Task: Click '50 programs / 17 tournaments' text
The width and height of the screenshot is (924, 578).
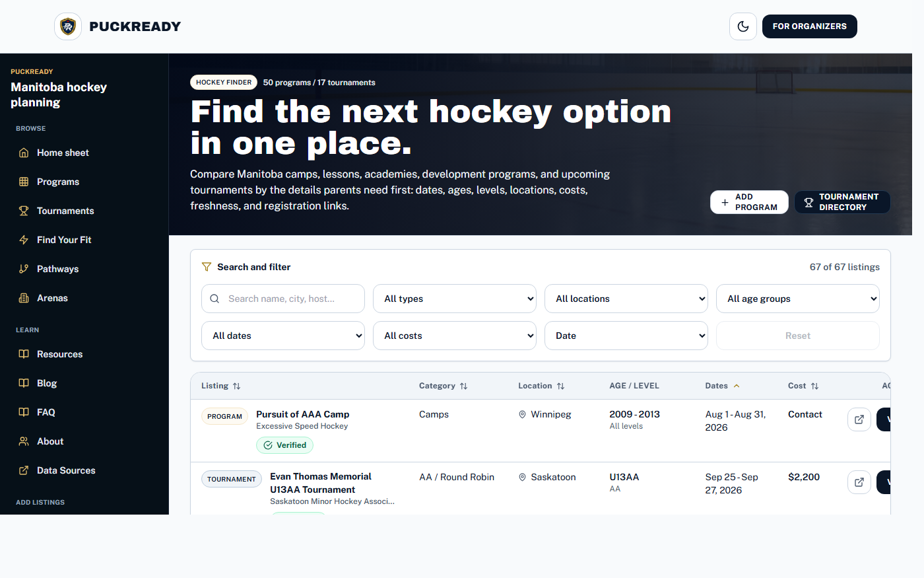Action: [x=319, y=83]
